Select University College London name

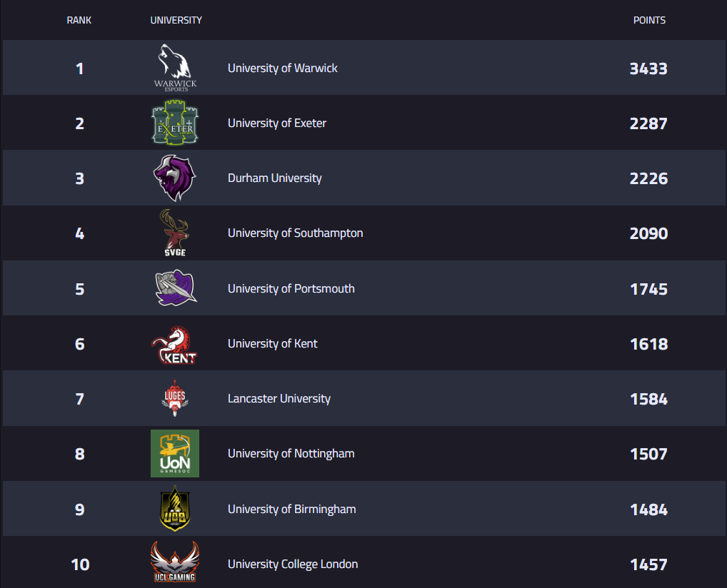293,564
